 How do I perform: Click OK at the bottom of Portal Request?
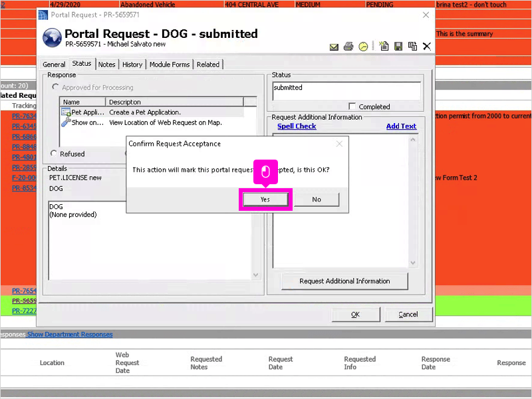(356, 315)
